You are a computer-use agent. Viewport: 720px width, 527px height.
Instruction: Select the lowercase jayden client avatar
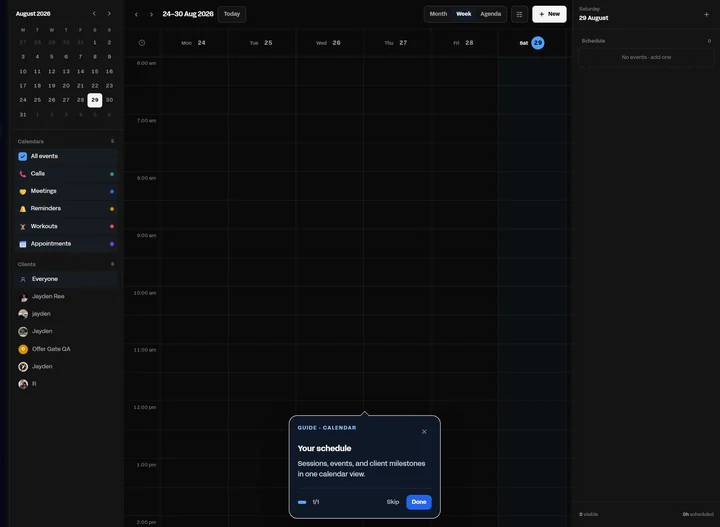click(x=23, y=314)
